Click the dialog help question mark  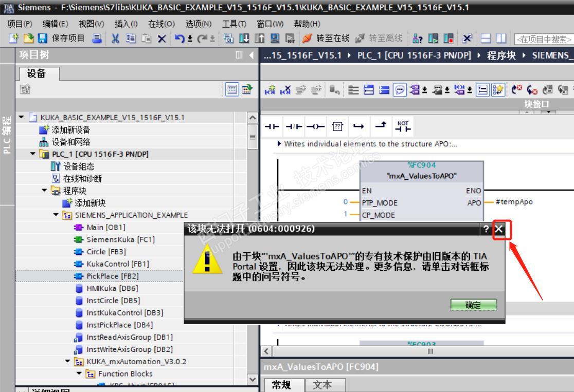coord(486,229)
